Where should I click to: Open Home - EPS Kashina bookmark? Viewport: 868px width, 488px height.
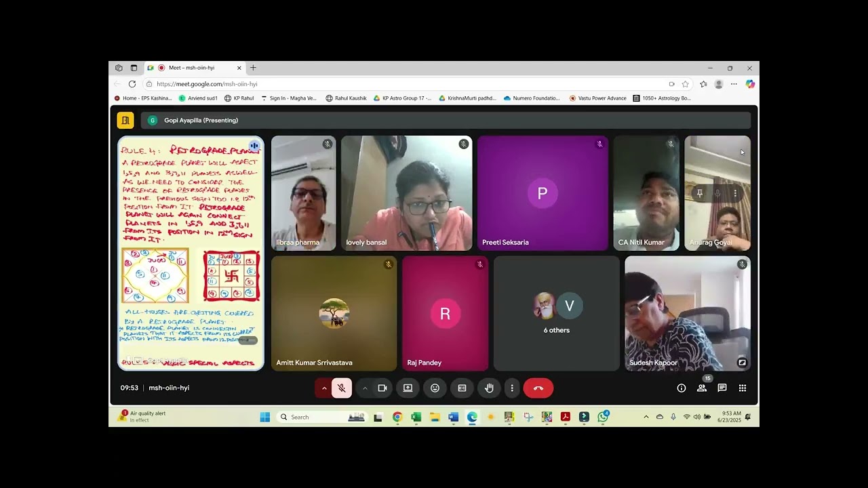[x=143, y=98]
